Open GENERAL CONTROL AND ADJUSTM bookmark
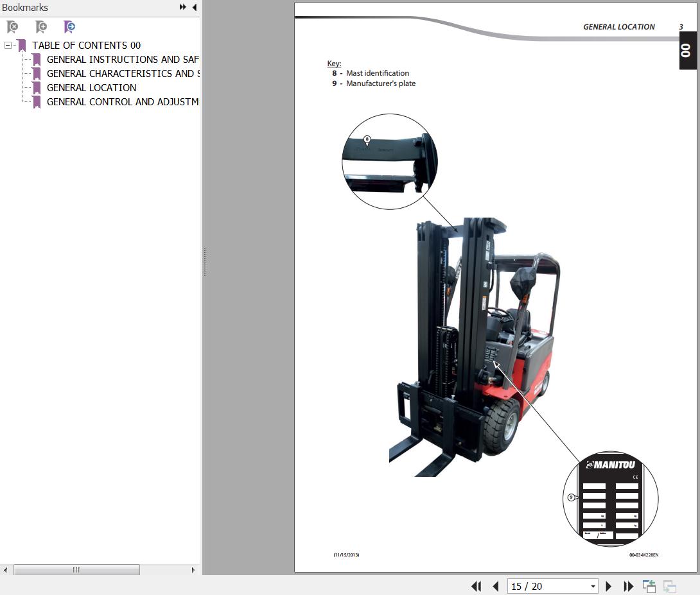Screen dimensions: 700x595 (122, 102)
